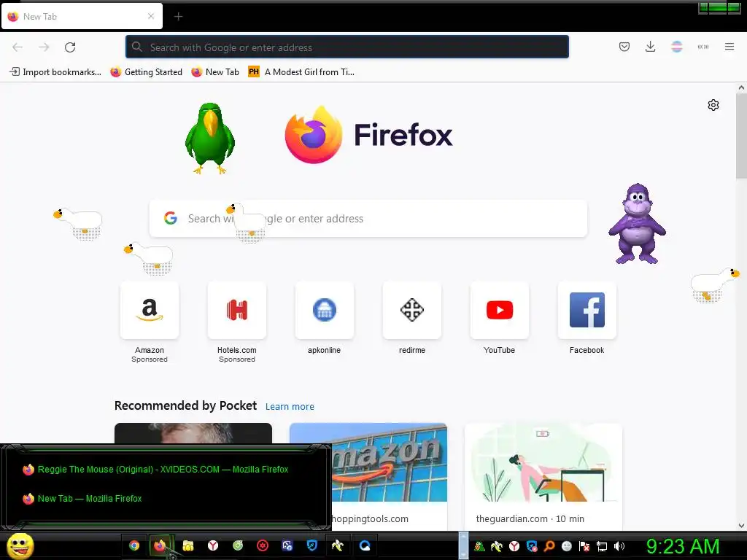
Task: Click the speaker volume tray icon
Action: coord(619,547)
